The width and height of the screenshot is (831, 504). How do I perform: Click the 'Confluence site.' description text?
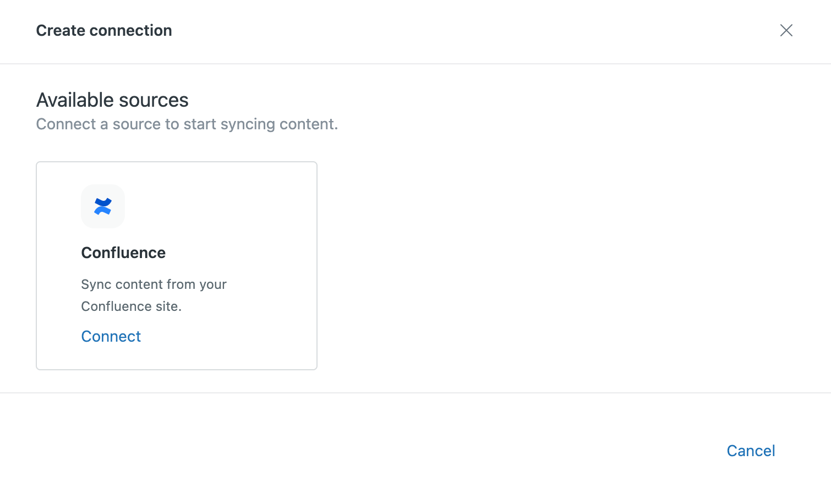tap(131, 306)
